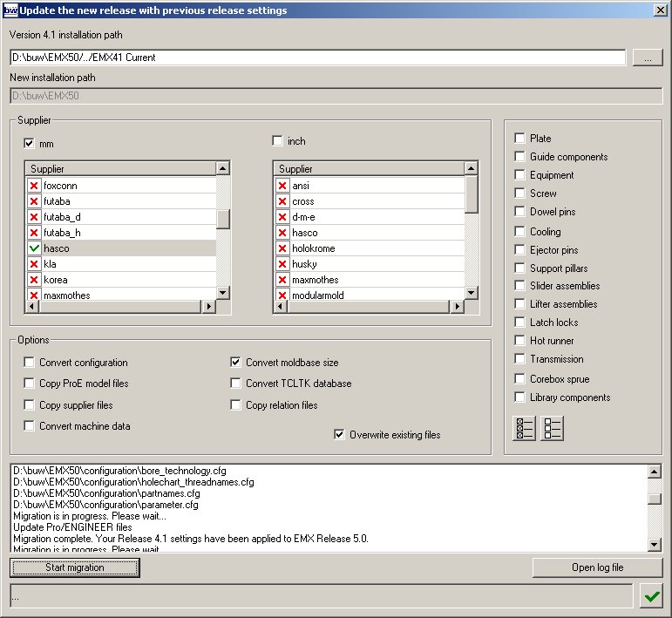672x618 pixels.
Task: Check the Convert configuration option
Action: [x=29, y=362]
